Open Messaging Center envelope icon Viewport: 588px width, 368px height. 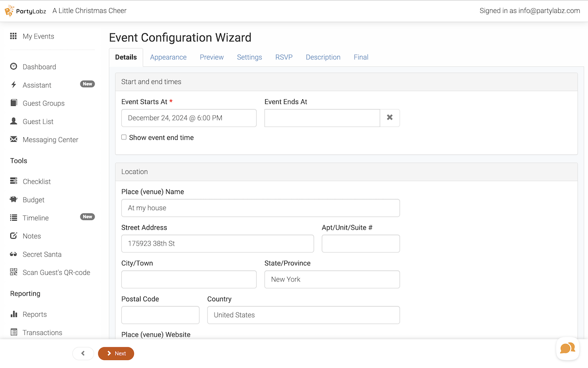[x=14, y=140]
